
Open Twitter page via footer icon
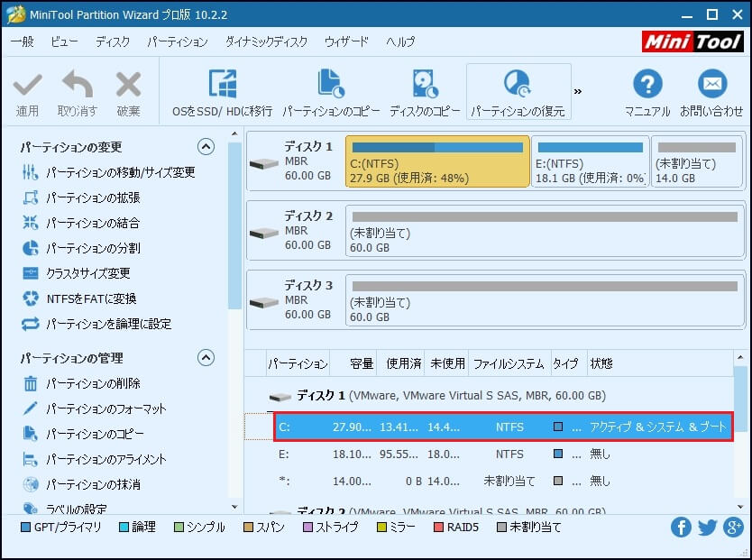point(708,528)
